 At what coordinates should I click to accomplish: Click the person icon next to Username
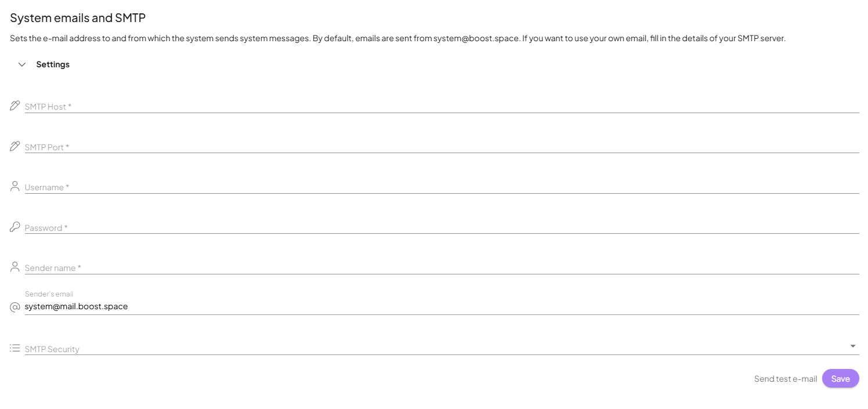[15, 186]
